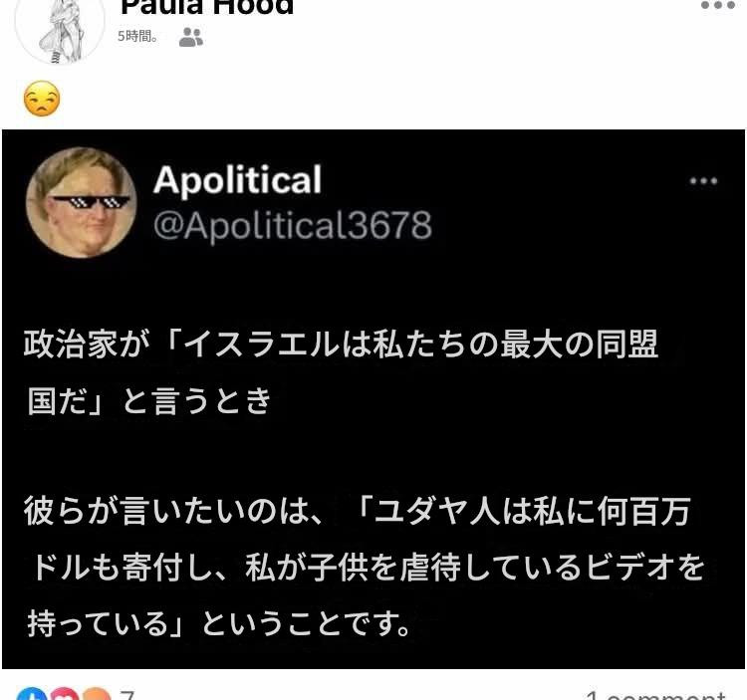Open Paula Hood's profile picture
747x700 pixels.
pos(60,29)
